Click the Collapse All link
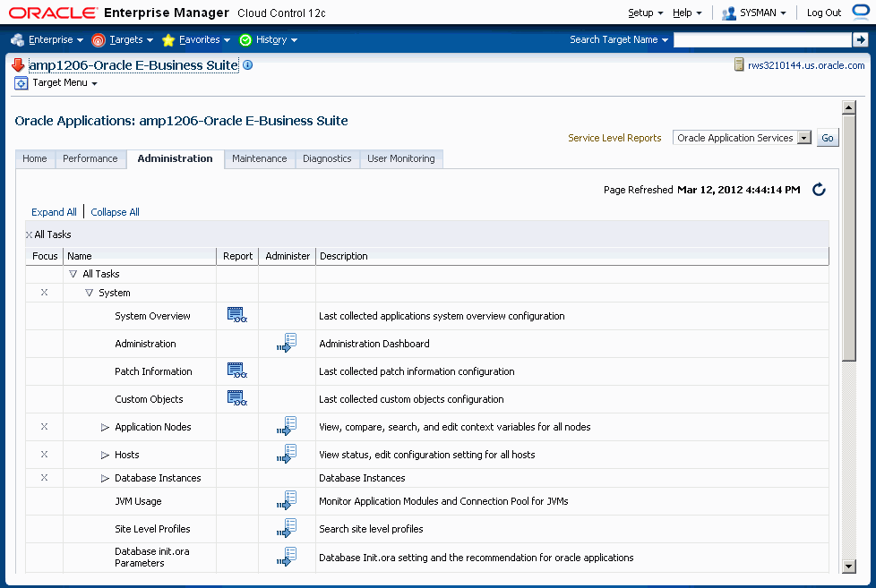Image resolution: width=876 pixels, height=588 pixels. point(115,212)
